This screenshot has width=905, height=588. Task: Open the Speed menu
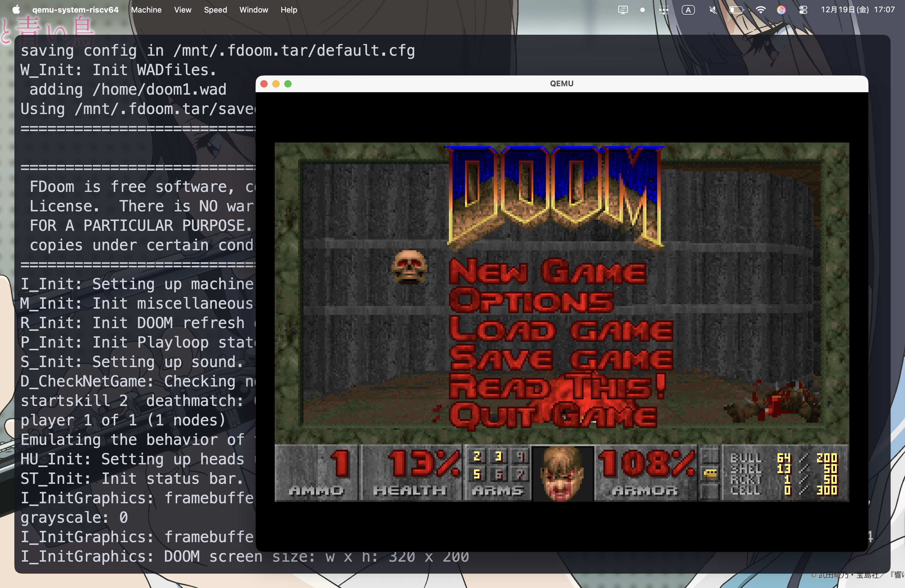pos(215,10)
